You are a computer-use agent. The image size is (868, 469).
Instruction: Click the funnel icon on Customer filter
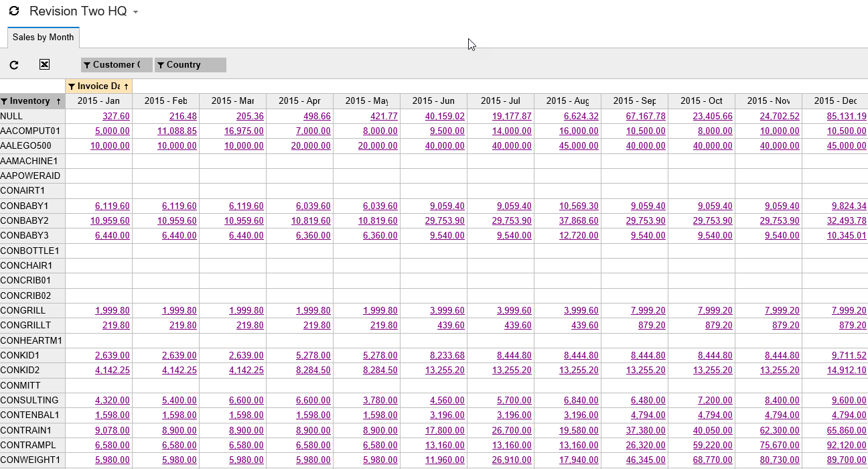pos(87,65)
